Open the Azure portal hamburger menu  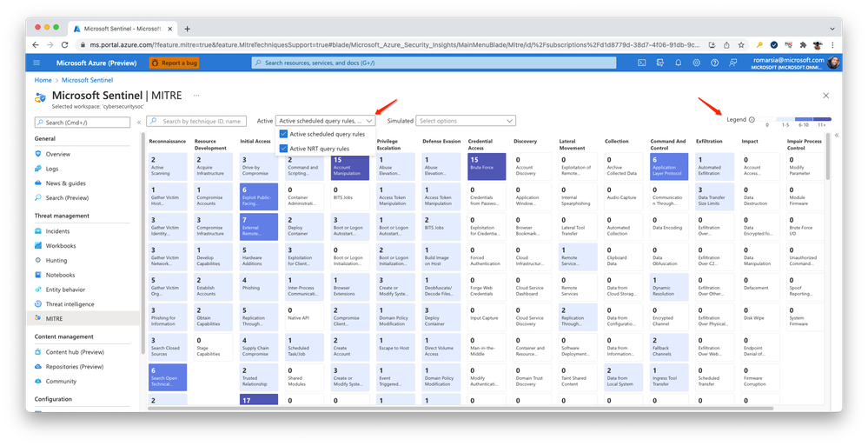point(36,63)
